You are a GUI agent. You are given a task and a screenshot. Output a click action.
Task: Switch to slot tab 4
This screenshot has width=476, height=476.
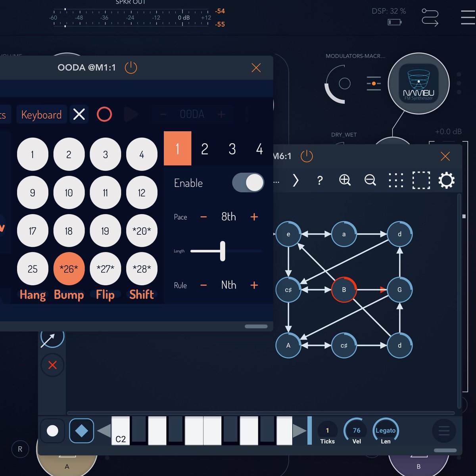coord(259,148)
